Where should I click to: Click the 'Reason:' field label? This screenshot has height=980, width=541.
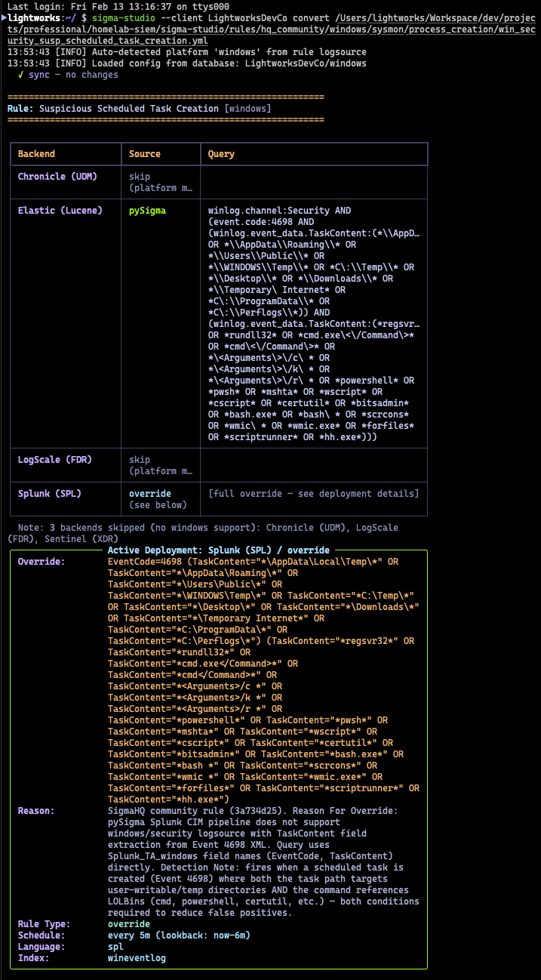(x=36, y=811)
